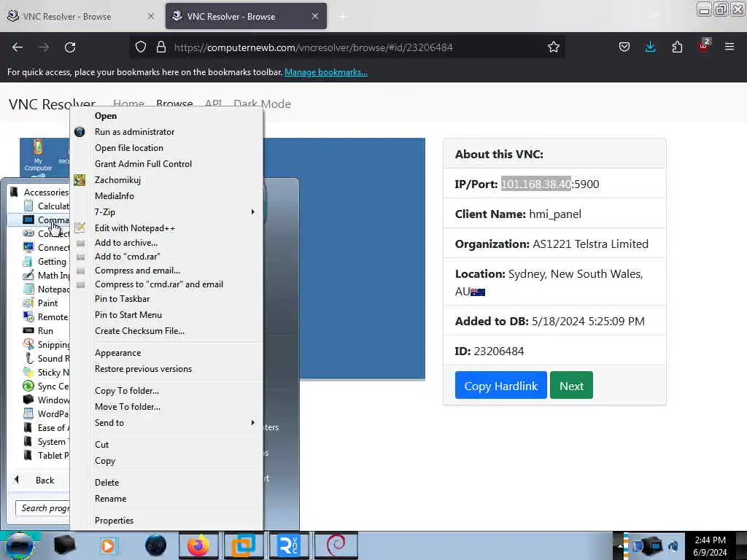This screenshot has height=560, width=747.
Task: Open the VirtualBox taskbar icon
Action: coord(244,545)
